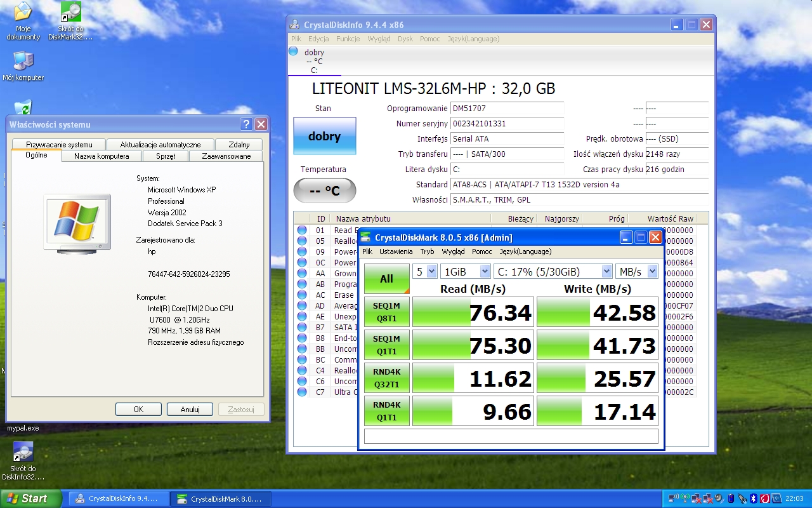Click the CrystalDiskMark title bar icon
This screenshot has width=812, height=508.
[x=365, y=237]
